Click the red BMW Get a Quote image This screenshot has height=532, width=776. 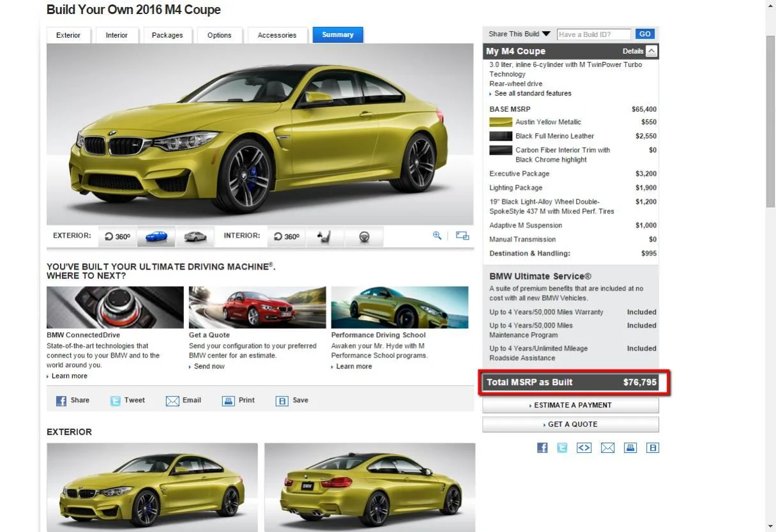point(257,307)
